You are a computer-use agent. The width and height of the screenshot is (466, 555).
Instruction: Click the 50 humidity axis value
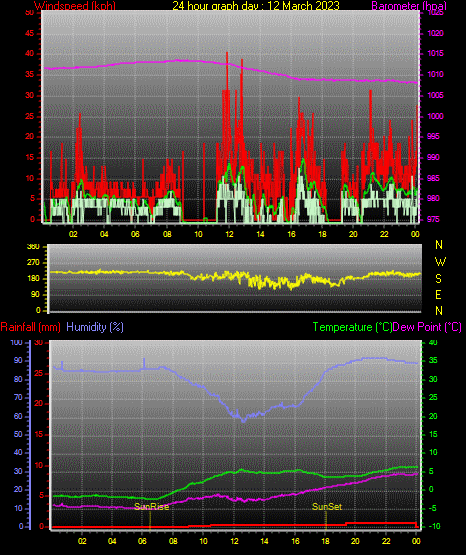pyautogui.click(x=18, y=434)
